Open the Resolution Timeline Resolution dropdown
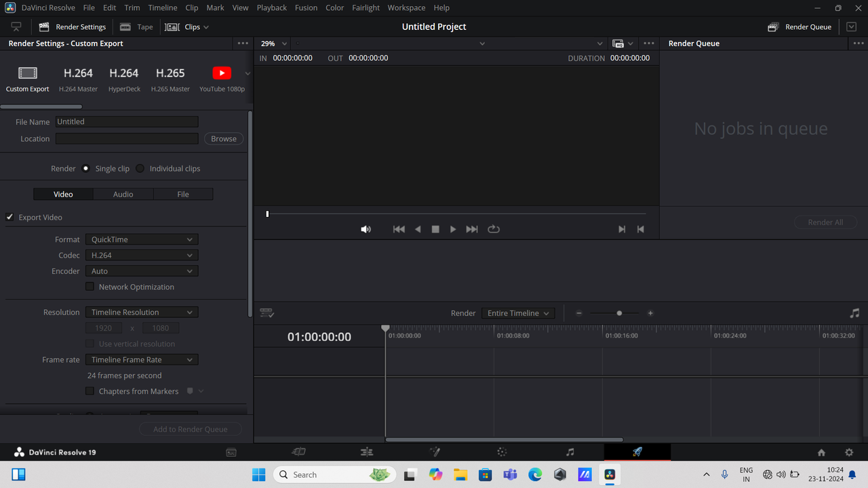868x488 pixels. tap(142, 312)
